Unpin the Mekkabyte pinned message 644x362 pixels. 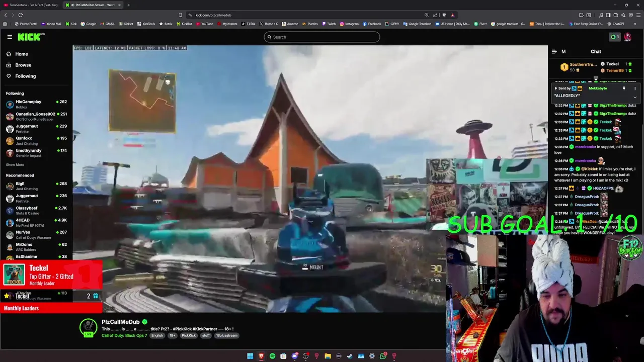tap(624, 88)
